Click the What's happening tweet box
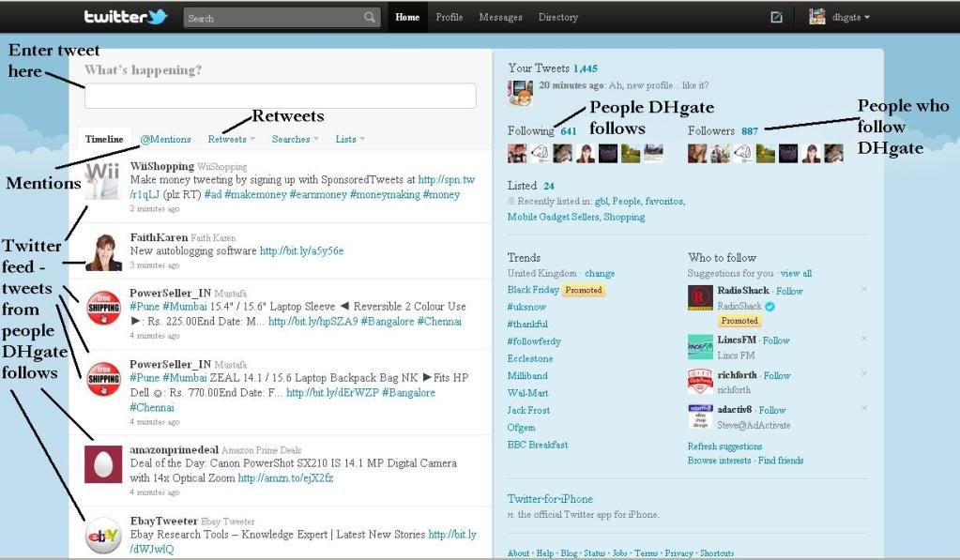 (x=280, y=96)
